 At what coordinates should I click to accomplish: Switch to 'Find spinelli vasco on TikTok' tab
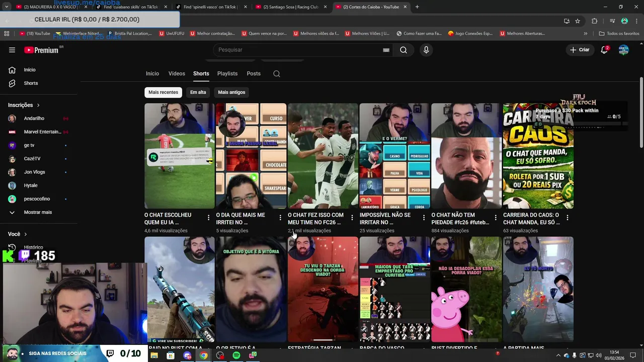pyautogui.click(x=211, y=7)
